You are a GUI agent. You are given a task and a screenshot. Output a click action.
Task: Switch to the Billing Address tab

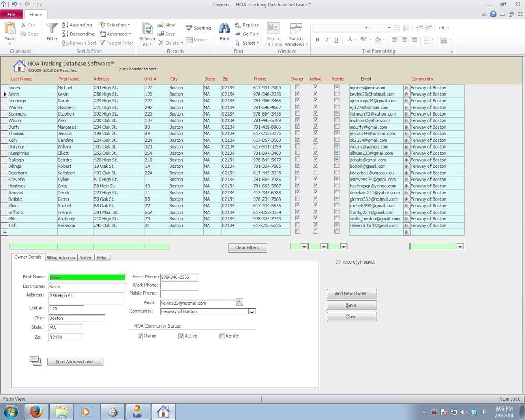[x=60, y=258]
